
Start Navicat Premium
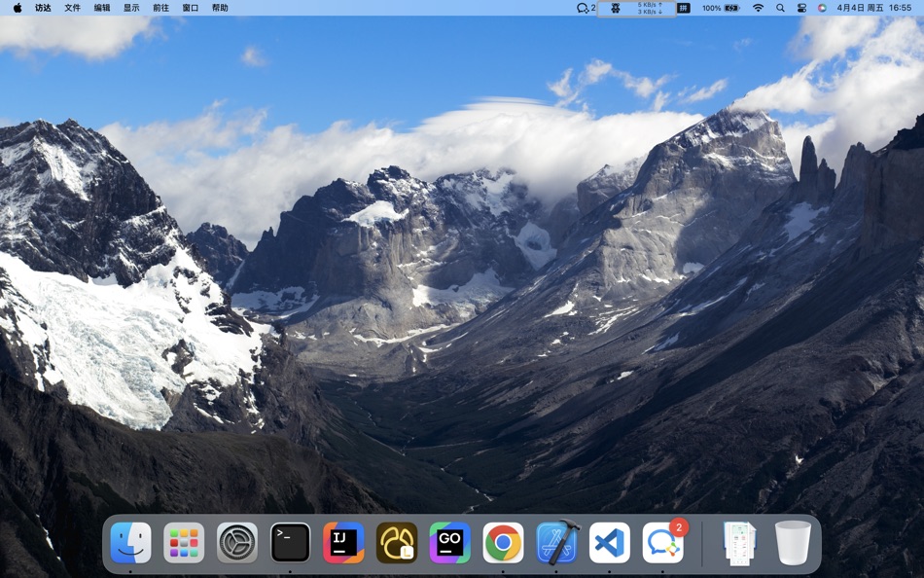coord(396,542)
